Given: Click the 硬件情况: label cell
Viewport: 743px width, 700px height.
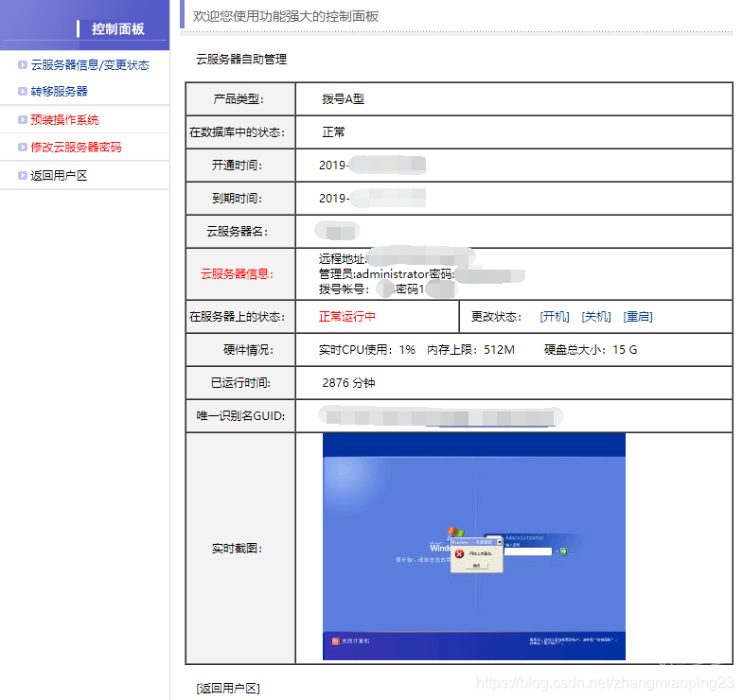Looking at the screenshot, I should (240, 349).
